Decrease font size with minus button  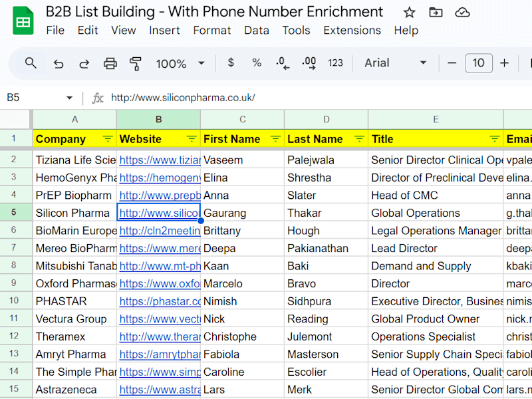tap(452, 63)
